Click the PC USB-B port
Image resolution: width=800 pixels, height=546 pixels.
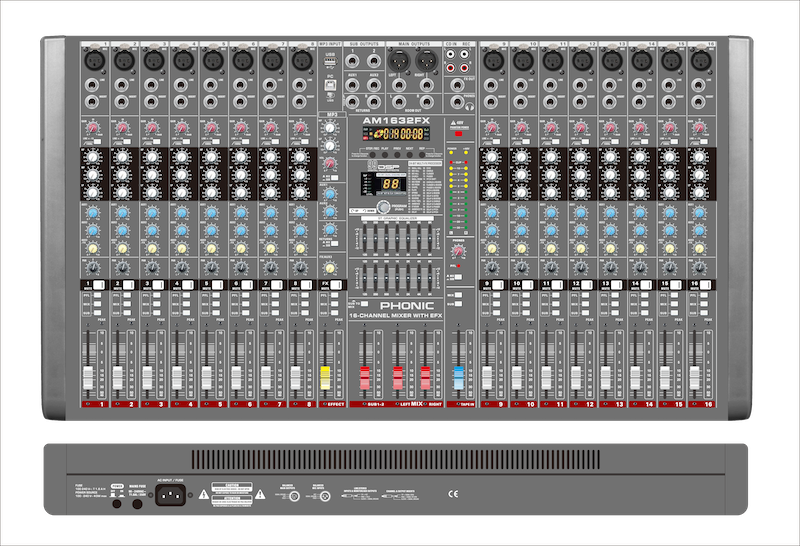pos(330,85)
